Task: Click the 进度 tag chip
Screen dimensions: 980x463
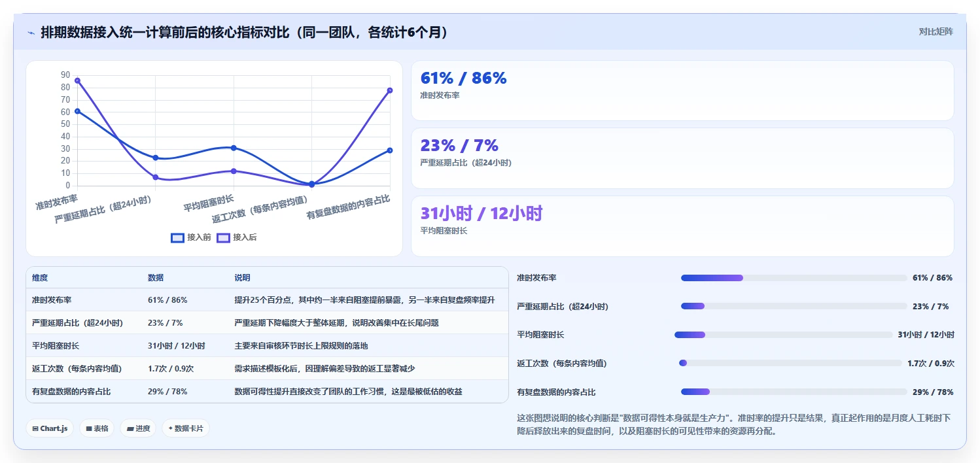Action: click(x=138, y=428)
